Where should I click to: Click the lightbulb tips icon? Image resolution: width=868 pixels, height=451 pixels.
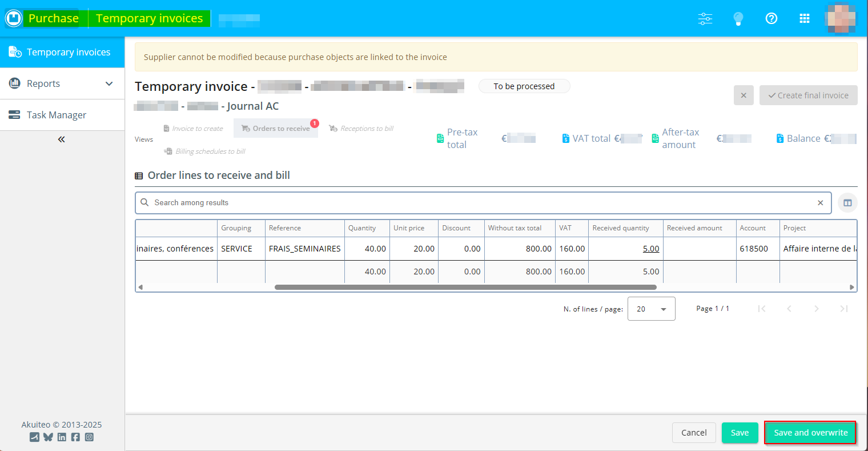(738, 18)
